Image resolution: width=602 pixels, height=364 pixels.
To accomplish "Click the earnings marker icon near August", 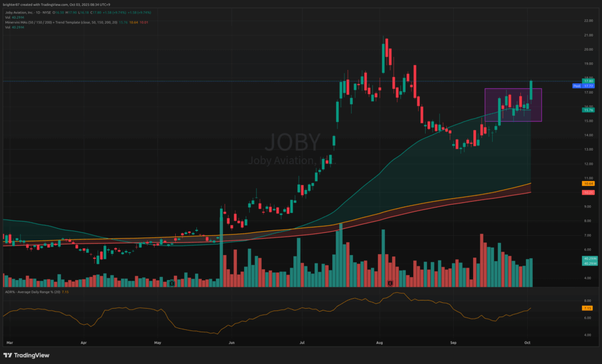I will [x=389, y=283].
